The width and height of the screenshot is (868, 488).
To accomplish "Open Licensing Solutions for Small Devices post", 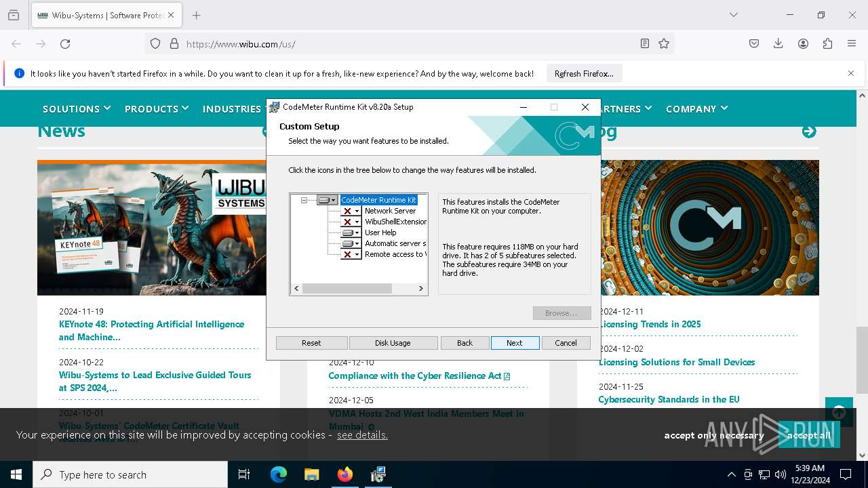I will coord(677,362).
